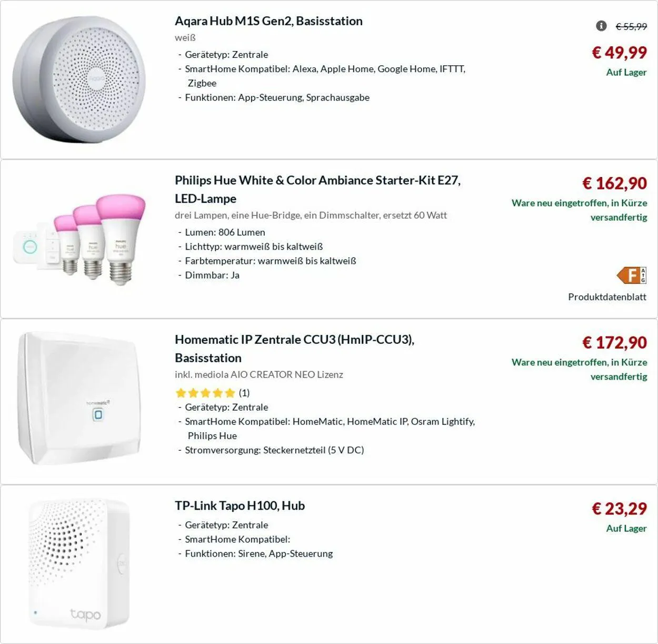Click Auf Lager status of Tapo H100
This screenshot has height=644, width=658.
pyautogui.click(x=626, y=528)
